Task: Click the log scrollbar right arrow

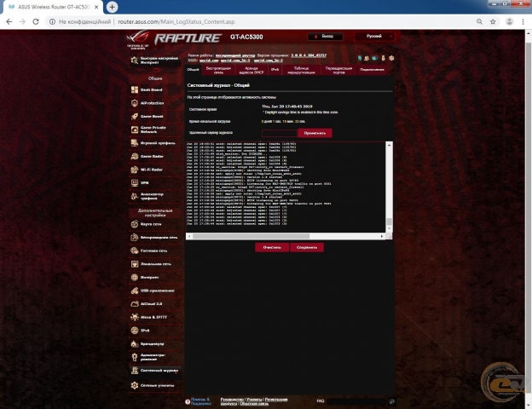Action: pos(382,236)
